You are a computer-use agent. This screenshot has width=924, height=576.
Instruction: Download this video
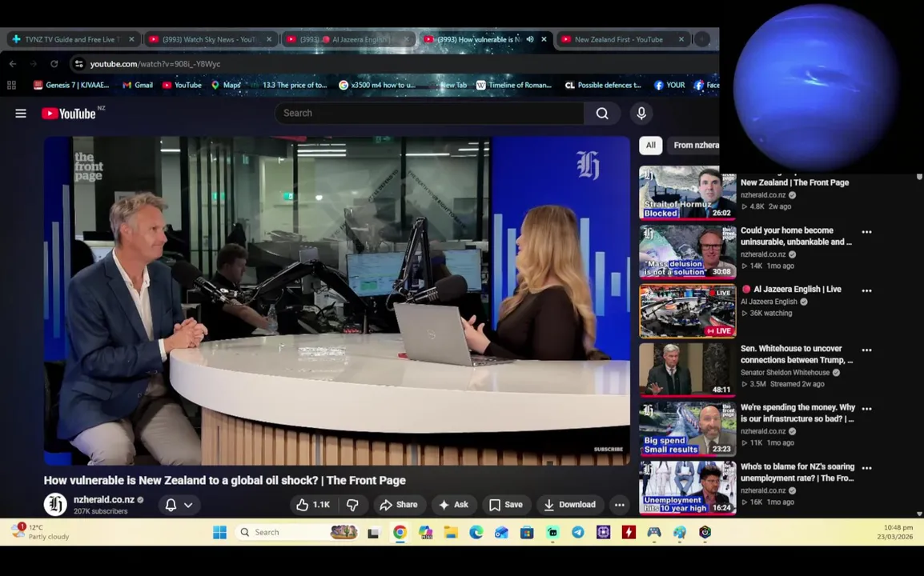click(570, 505)
